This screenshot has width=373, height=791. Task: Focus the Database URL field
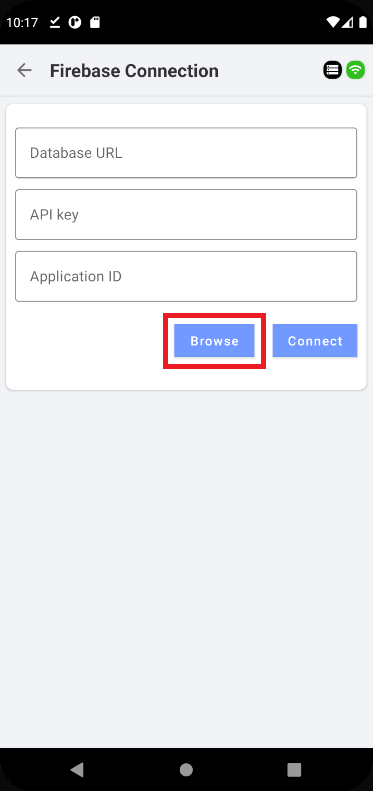[x=186, y=153]
